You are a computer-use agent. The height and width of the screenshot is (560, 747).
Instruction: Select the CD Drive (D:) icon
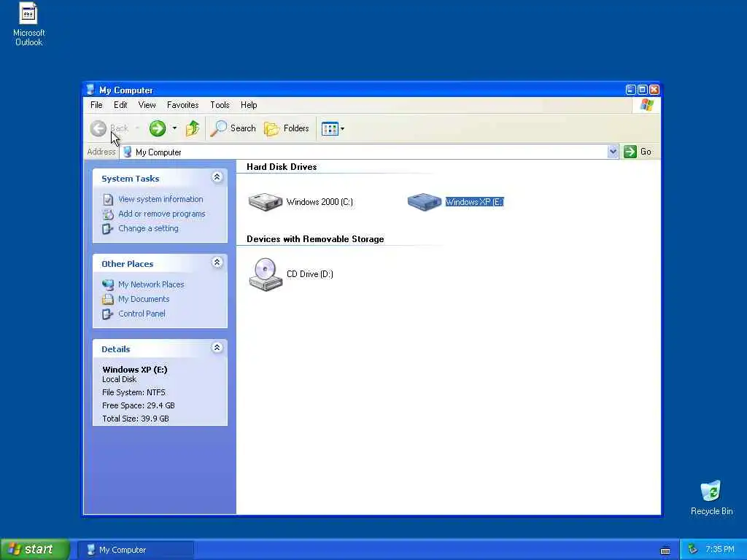[266, 274]
